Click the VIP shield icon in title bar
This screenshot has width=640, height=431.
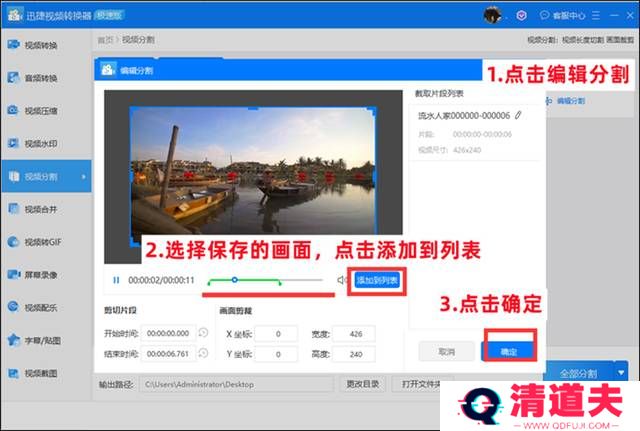[521, 16]
